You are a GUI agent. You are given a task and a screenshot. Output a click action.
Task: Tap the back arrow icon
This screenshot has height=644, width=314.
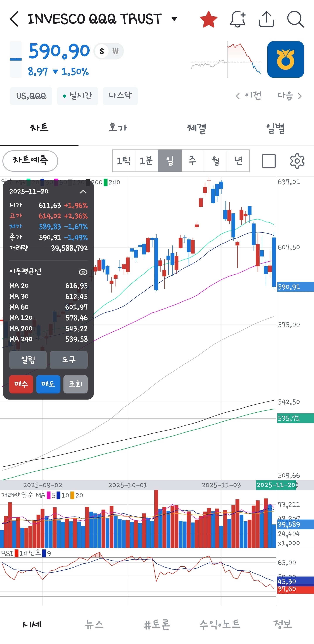click(14, 19)
